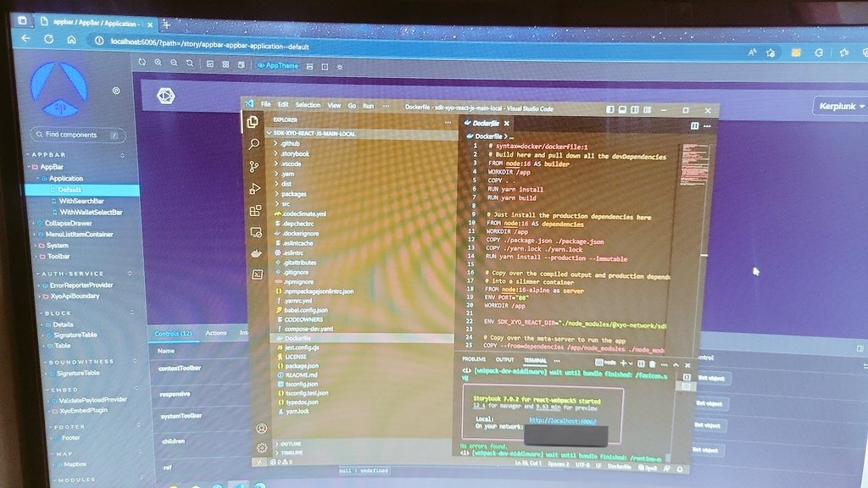The width and height of the screenshot is (868, 488).
Task: Toggle VS Code primary sidebar layout icon
Action: (x=610, y=109)
